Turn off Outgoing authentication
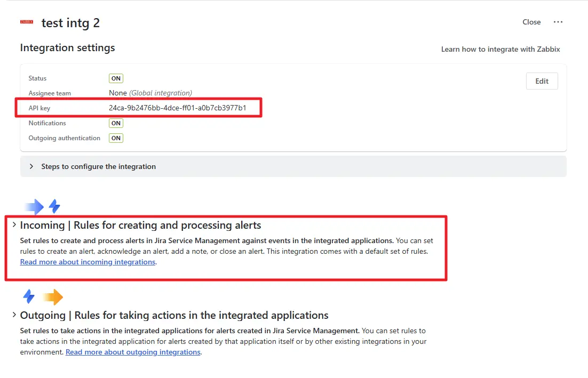The width and height of the screenshot is (588, 378). coord(116,138)
